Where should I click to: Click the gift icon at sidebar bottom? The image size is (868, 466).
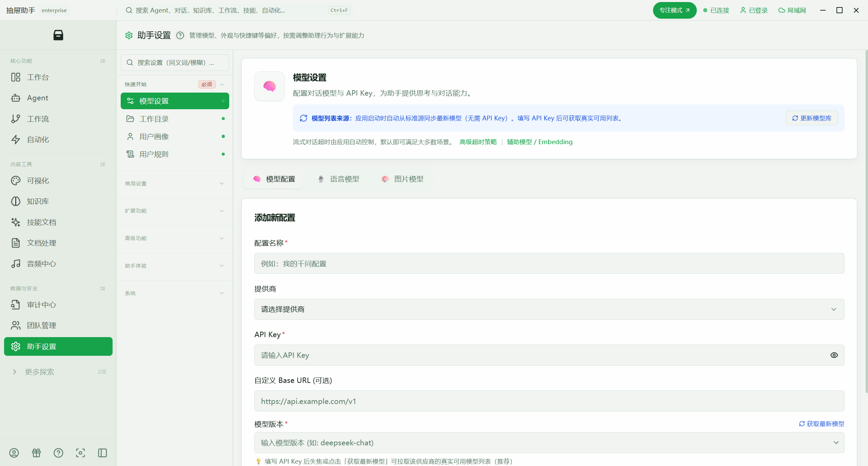[x=36, y=453]
